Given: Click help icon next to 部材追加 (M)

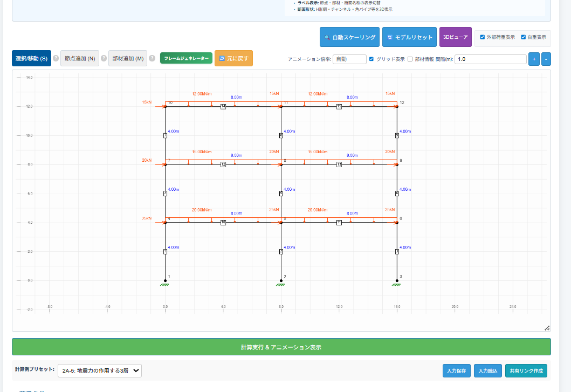Looking at the screenshot, I should pyautogui.click(x=152, y=58).
